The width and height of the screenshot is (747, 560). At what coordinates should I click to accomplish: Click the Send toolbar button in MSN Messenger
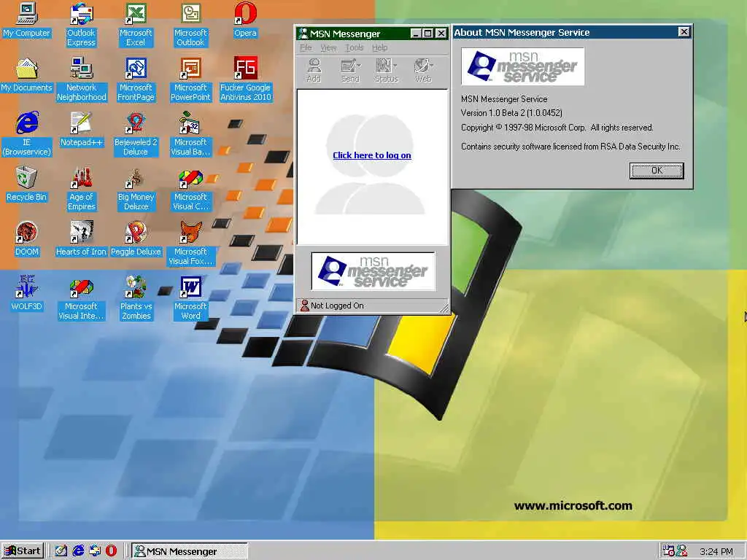(x=350, y=71)
